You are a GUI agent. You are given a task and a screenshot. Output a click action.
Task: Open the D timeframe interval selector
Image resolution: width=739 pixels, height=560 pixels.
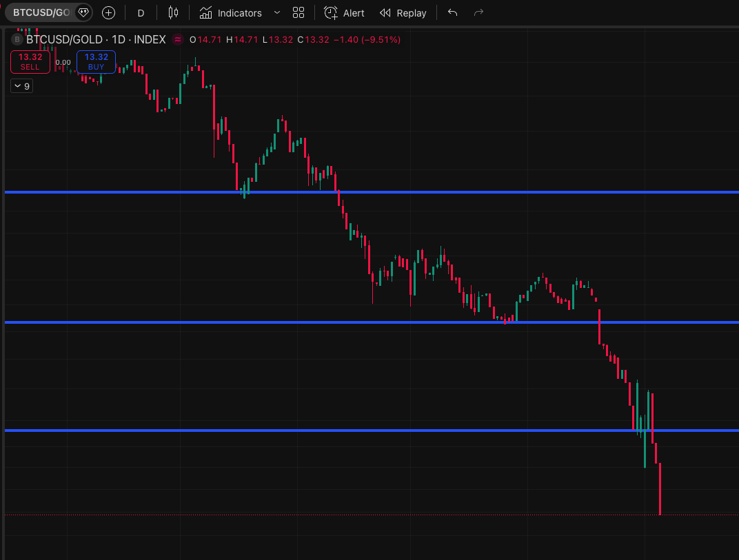click(x=141, y=13)
